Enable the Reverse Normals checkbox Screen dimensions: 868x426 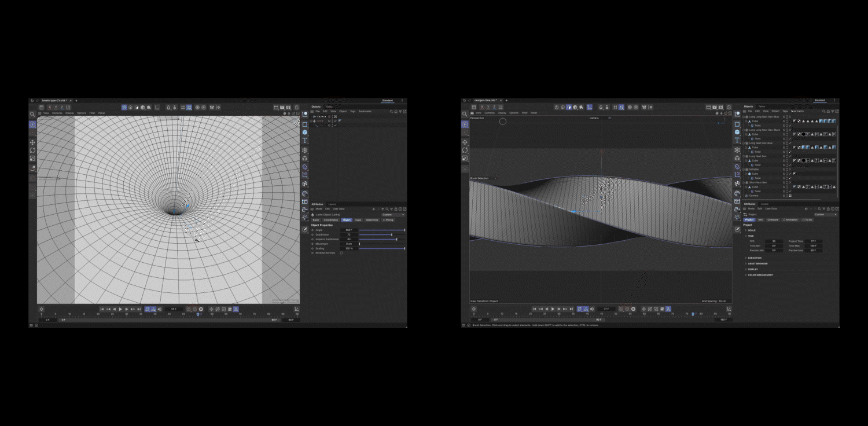point(341,253)
